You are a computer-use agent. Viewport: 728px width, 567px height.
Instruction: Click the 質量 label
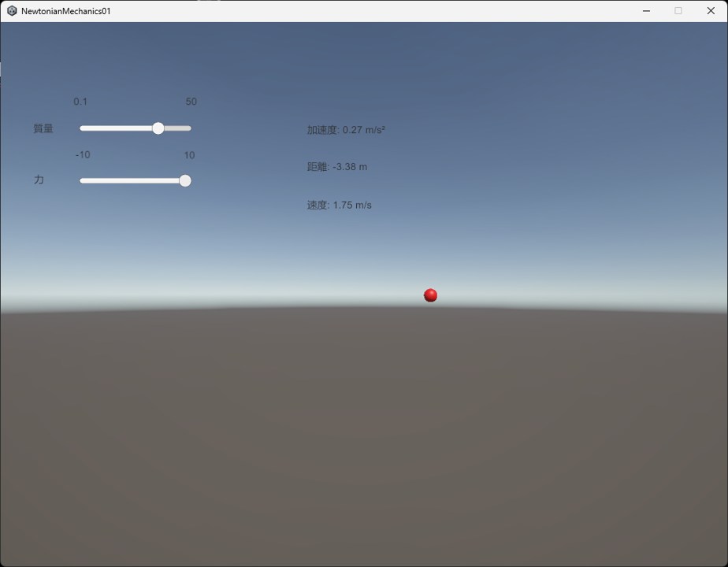pyautogui.click(x=43, y=128)
